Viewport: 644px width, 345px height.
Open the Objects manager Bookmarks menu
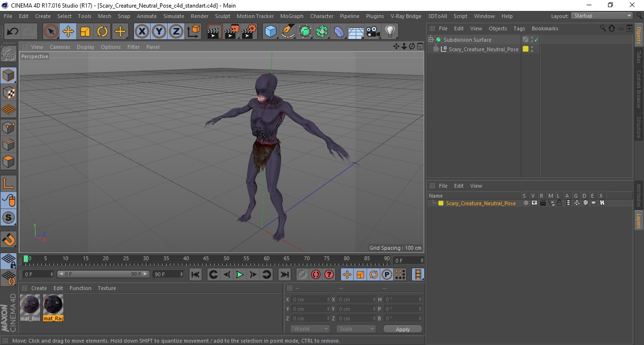545,28
